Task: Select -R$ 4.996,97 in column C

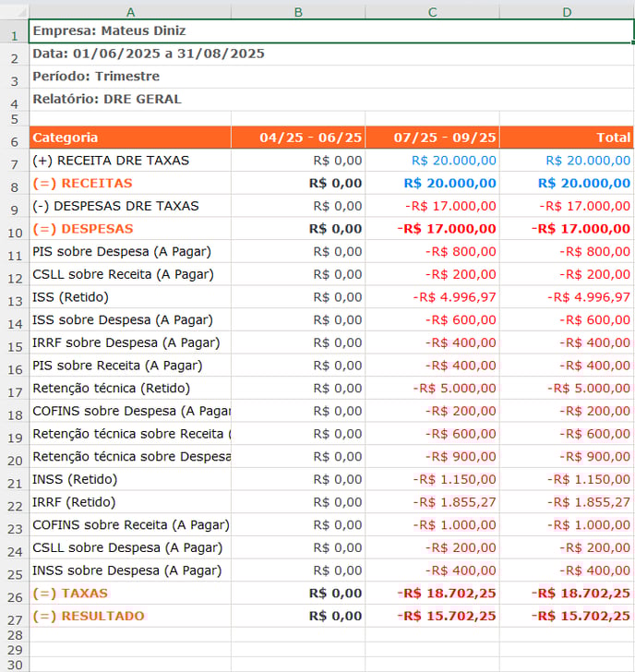Action: [x=432, y=297]
